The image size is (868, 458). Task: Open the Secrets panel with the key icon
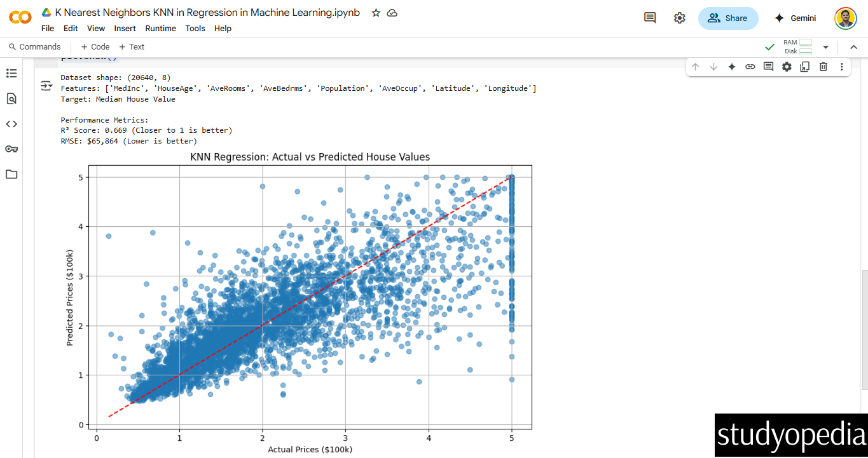[11, 149]
